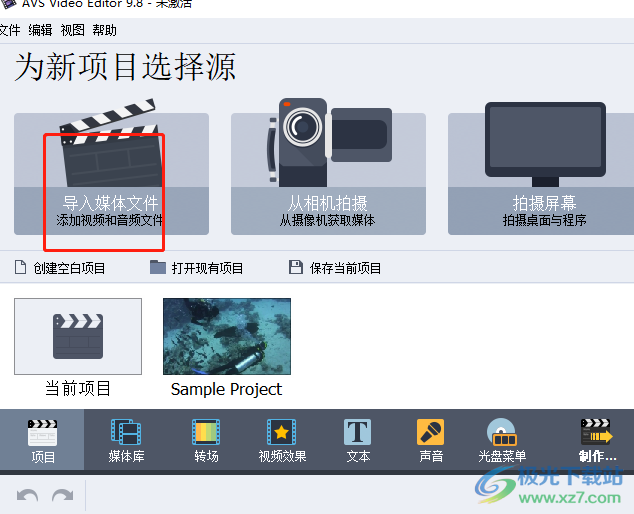Click the 打开现有项目 link
Image resolution: width=634 pixels, height=514 pixels.
pyautogui.click(x=197, y=268)
